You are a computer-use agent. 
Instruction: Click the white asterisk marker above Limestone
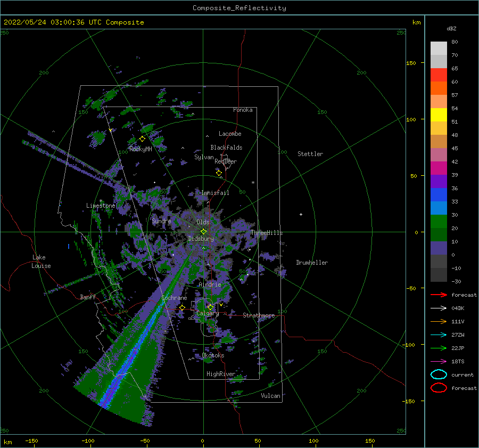(x=101, y=201)
